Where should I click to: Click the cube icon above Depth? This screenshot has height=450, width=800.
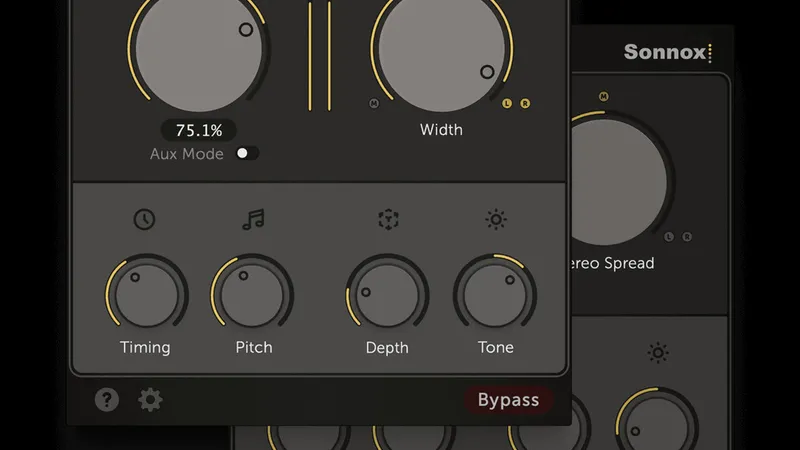388,220
